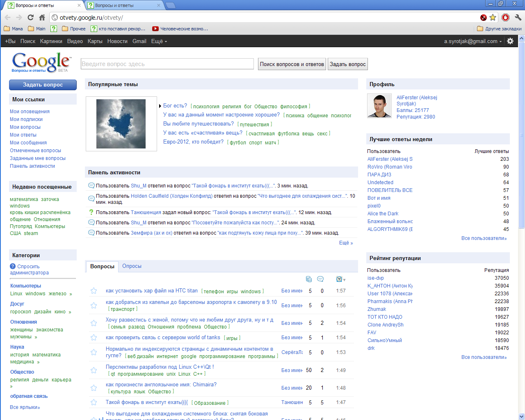Star the Linux C++\Qt question
525x420 pixels.
94,370
